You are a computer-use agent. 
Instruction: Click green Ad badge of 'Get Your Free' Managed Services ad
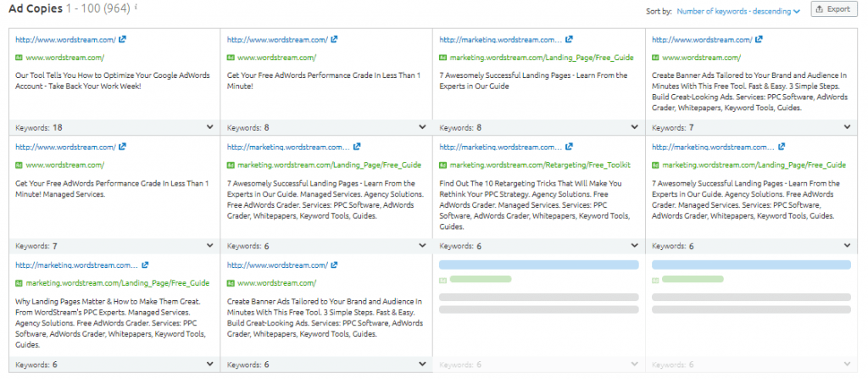coord(19,165)
